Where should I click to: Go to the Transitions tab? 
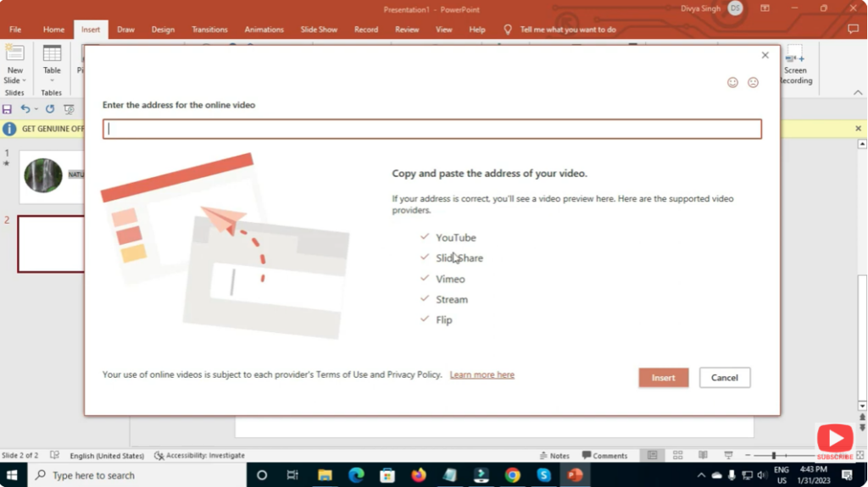(x=209, y=30)
